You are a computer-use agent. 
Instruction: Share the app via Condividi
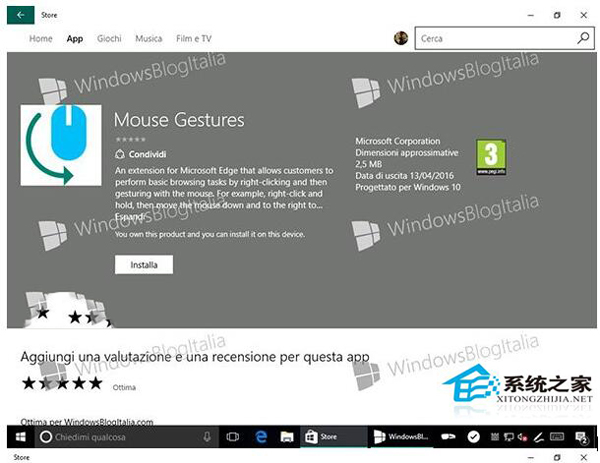[x=141, y=154]
